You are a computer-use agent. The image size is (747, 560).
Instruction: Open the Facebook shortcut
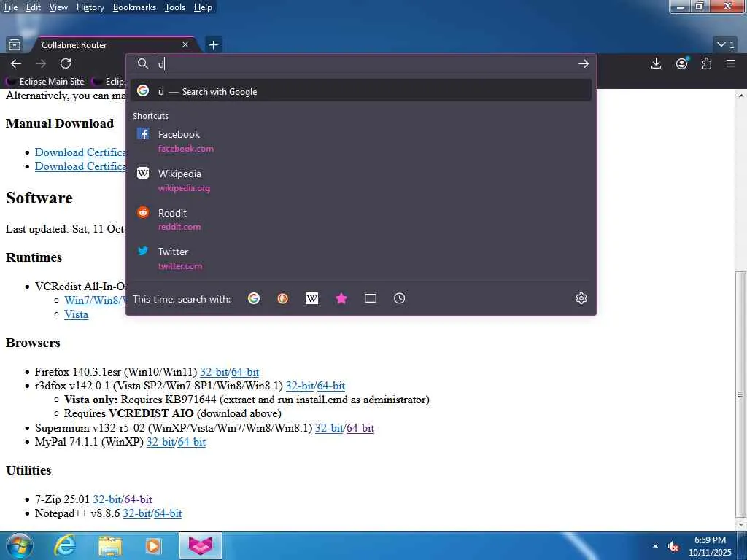[x=360, y=141]
